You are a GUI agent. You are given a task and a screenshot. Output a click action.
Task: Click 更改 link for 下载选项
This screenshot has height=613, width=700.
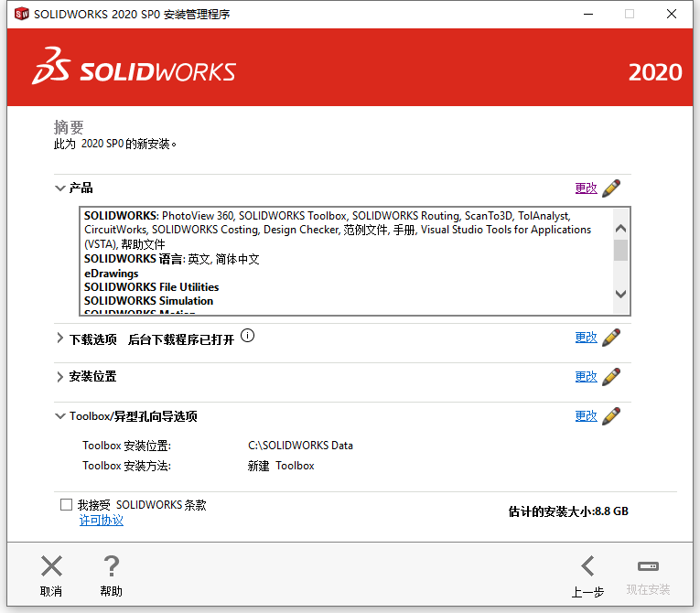tap(587, 338)
